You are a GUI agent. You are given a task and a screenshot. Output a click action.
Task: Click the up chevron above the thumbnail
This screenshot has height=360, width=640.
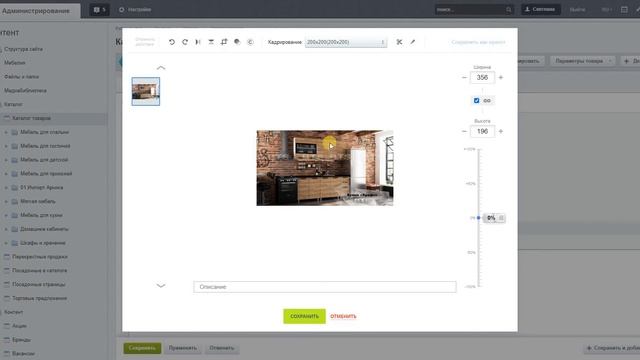tap(161, 68)
